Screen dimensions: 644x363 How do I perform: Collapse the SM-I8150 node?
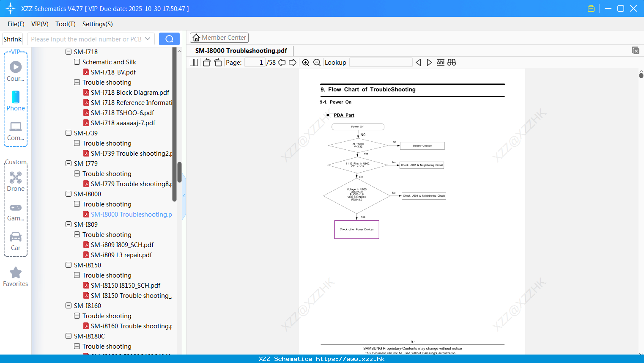click(69, 265)
